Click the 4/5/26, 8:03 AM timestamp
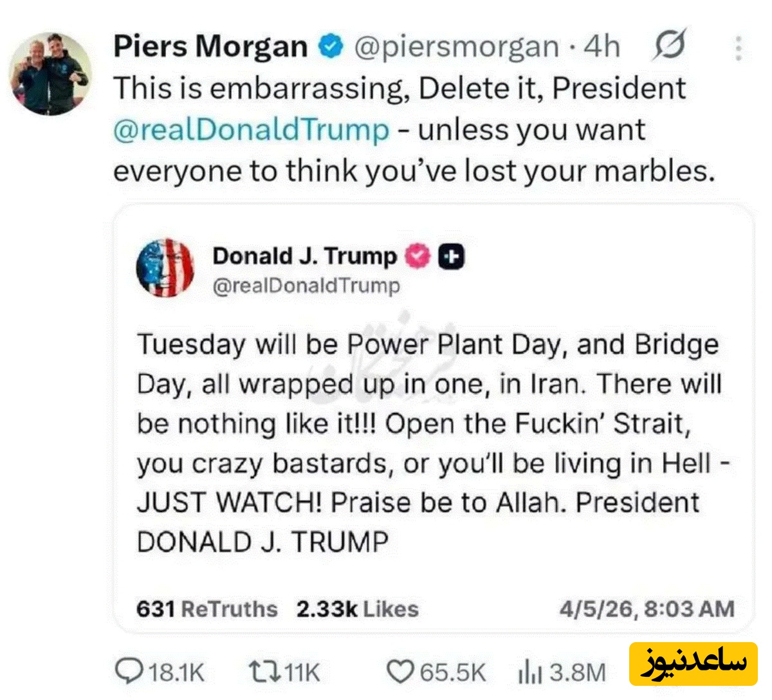Image resolution: width=772 pixels, height=700 pixels. click(647, 609)
